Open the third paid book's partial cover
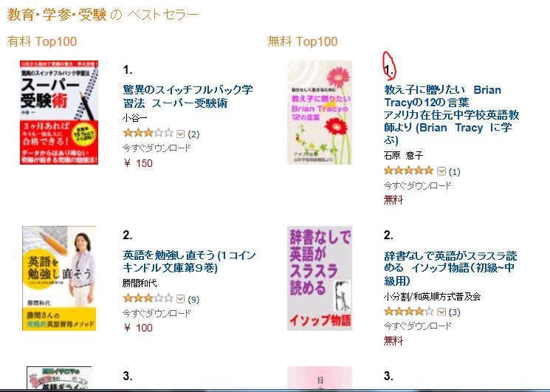Viewport: 550px width, 392px height. pos(59,377)
